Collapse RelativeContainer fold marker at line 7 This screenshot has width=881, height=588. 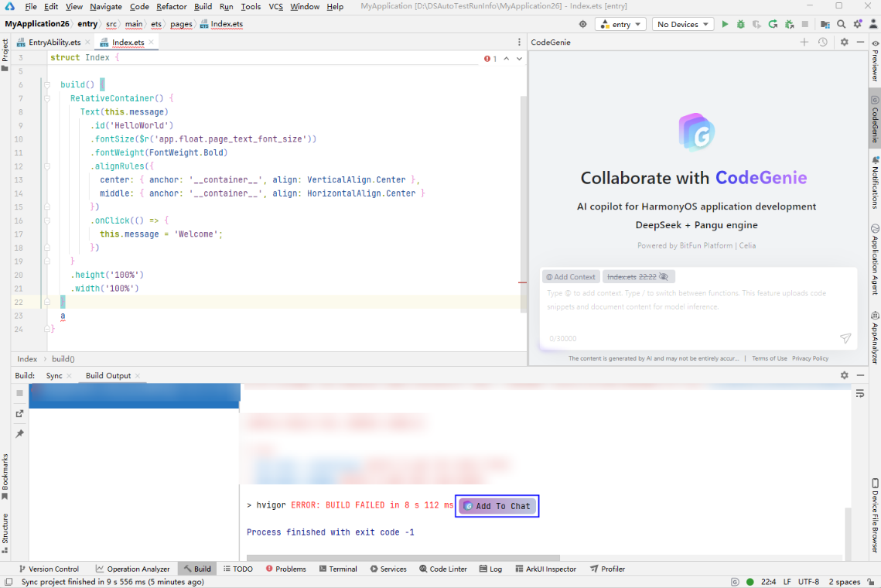pos(47,98)
